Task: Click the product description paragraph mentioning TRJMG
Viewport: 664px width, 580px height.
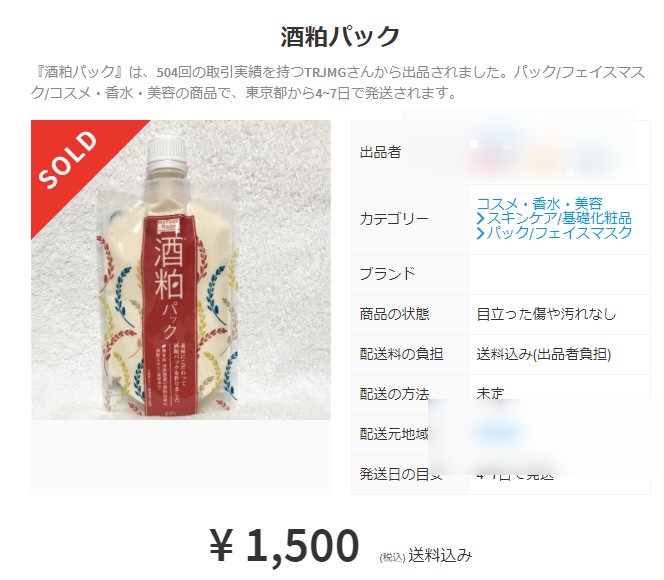Action: coord(338,82)
